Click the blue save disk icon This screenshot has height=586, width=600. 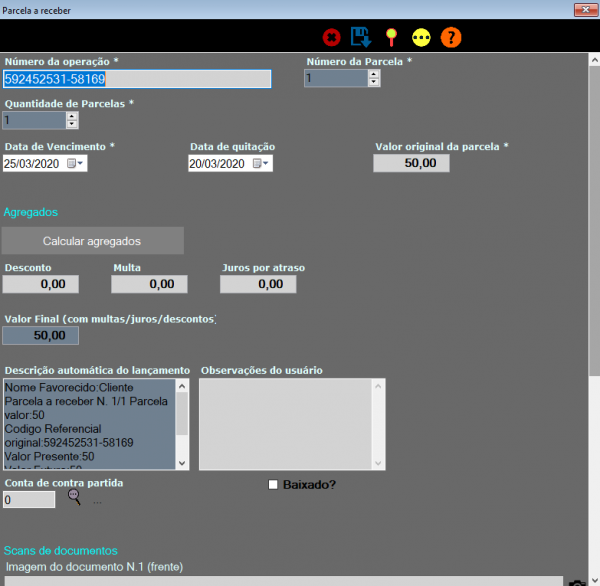click(x=361, y=38)
